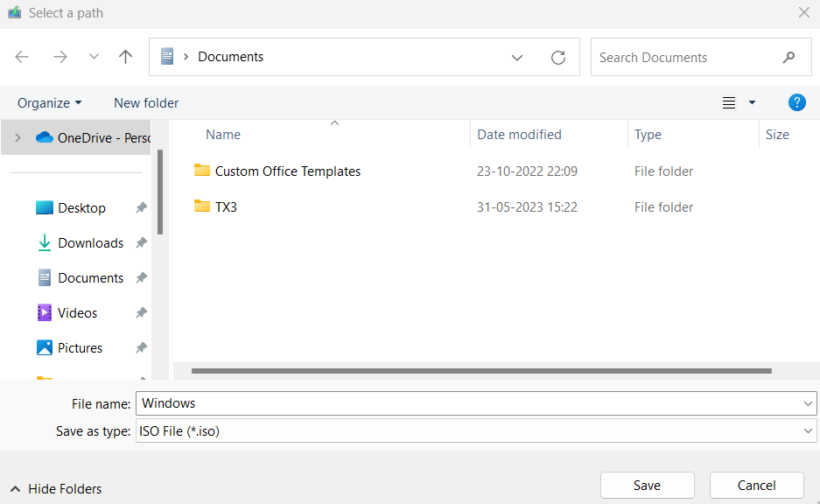The width and height of the screenshot is (820, 504).
Task: Select Downloads in the navigation pane
Action: click(x=90, y=243)
